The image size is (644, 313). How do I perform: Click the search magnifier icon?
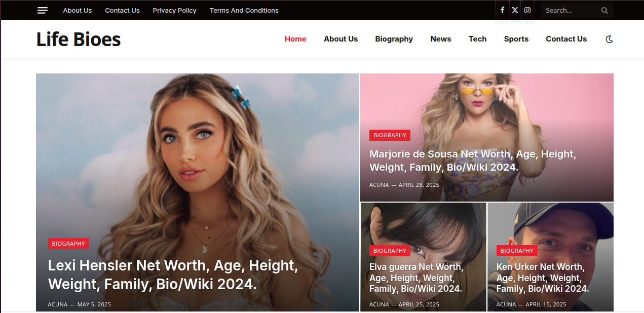(604, 10)
